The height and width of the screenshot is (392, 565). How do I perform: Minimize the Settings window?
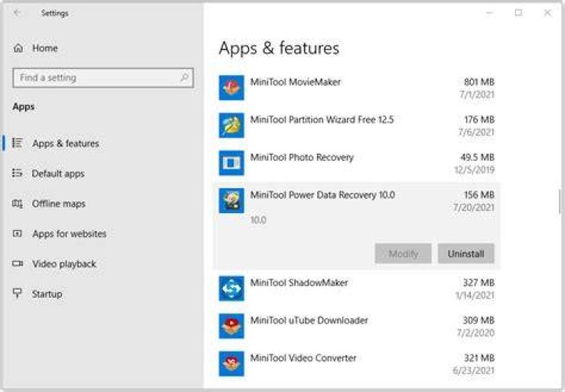pos(490,13)
